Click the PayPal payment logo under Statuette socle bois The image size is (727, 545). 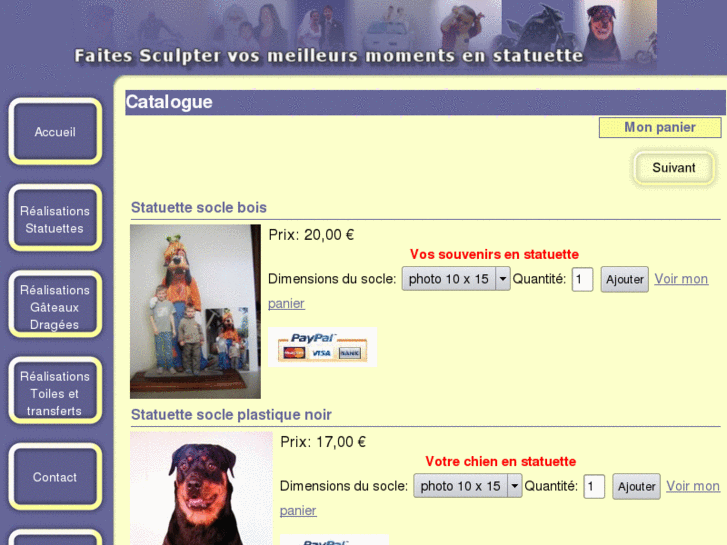pos(323,347)
